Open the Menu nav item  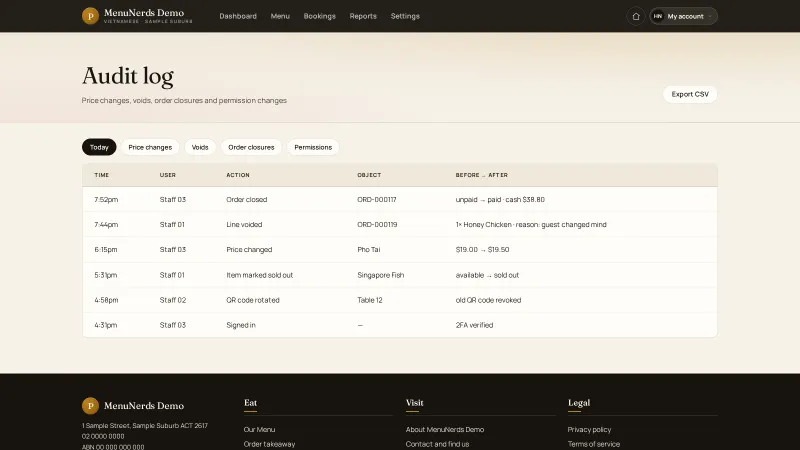pos(280,16)
